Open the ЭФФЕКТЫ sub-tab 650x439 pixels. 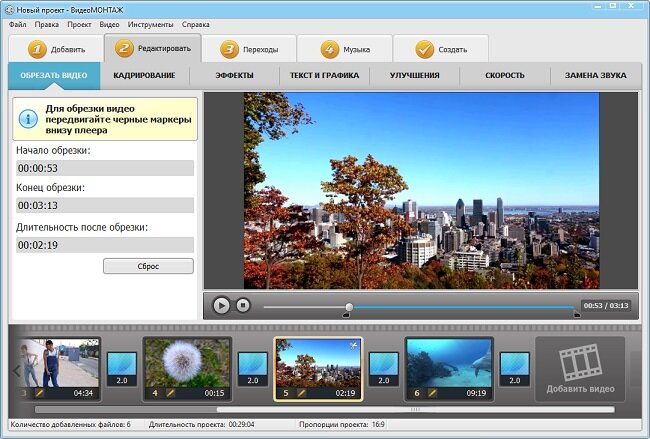[x=234, y=75]
